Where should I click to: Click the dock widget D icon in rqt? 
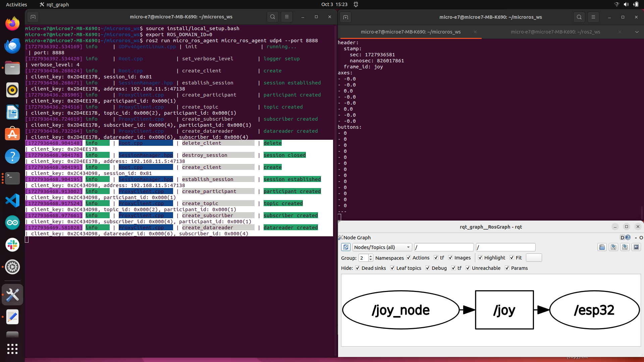pos(622,237)
